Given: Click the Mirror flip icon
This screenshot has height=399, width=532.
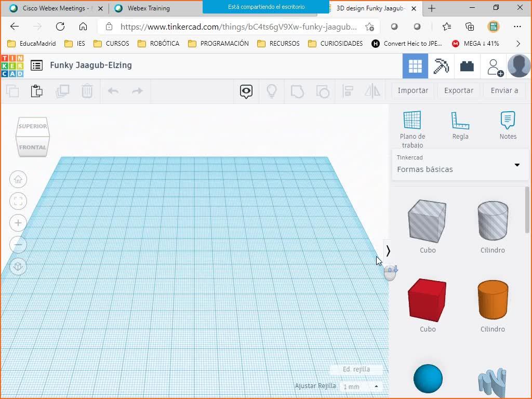Looking at the screenshot, I should tap(373, 91).
